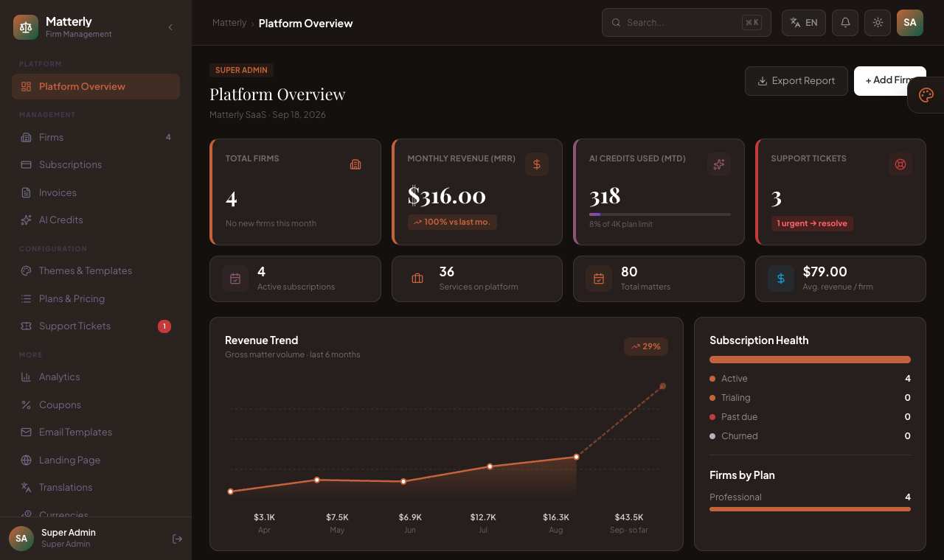944x560 pixels.
Task: Click the Support Tickets lifebuoy icon
Action: pos(900,164)
